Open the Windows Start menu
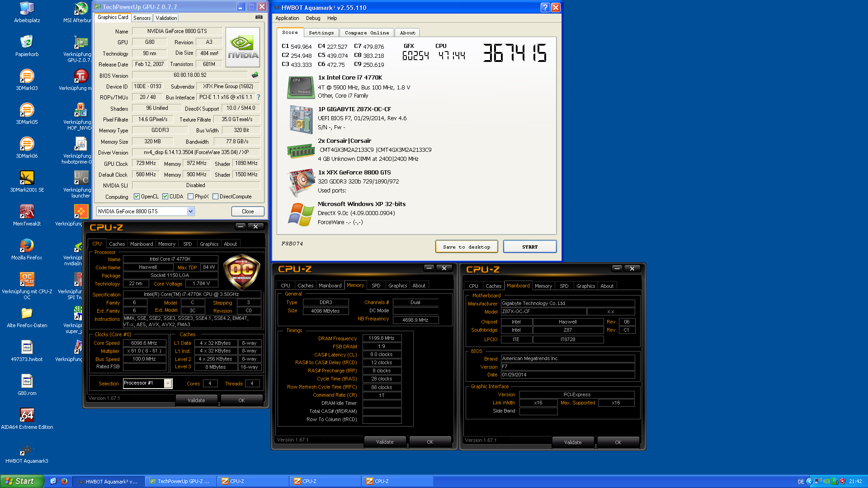 [x=22, y=481]
